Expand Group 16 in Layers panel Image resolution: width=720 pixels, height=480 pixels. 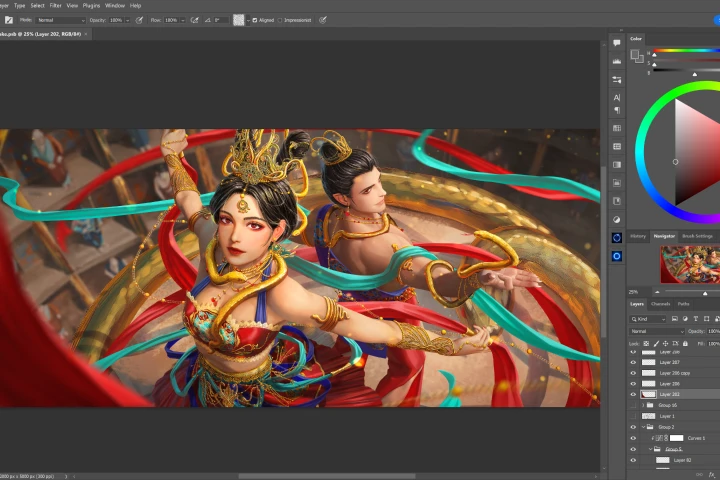tap(643, 405)
